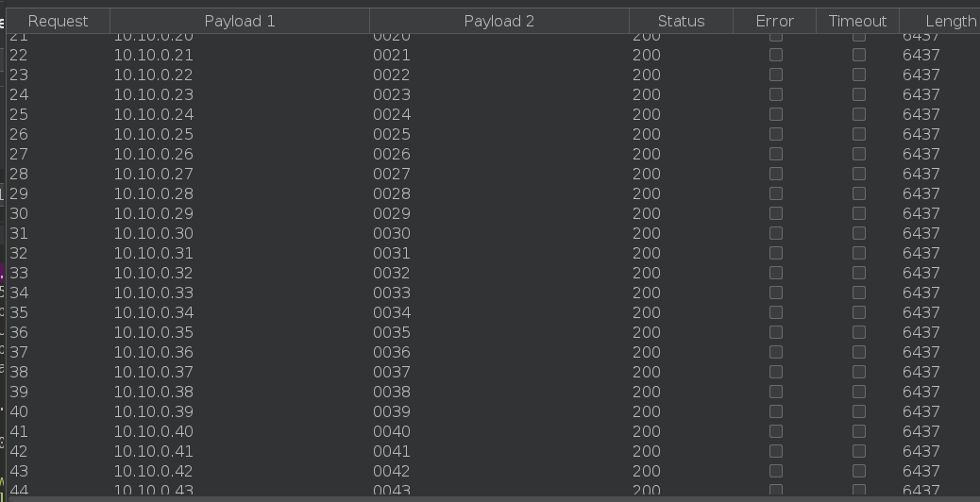The height and width of the screenshot is (502, 980).
Task: Toggle Error checkbox in request 35 row
Action: click(776, 312)
